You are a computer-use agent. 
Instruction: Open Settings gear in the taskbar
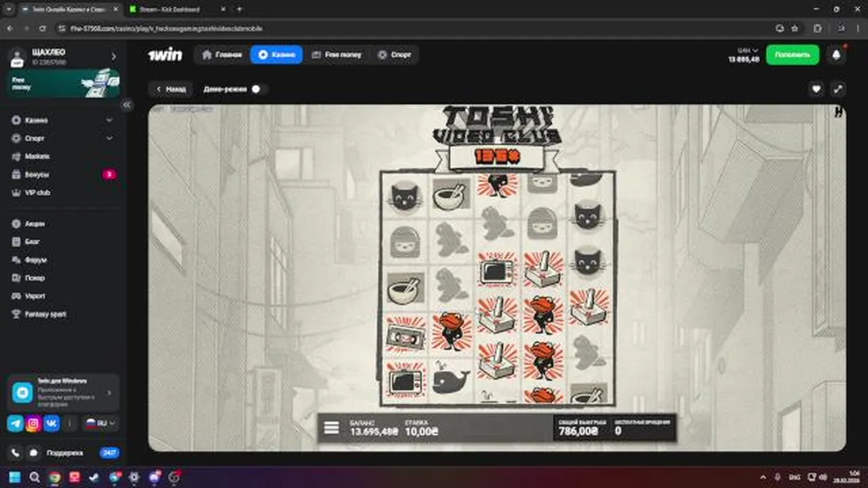134,476
